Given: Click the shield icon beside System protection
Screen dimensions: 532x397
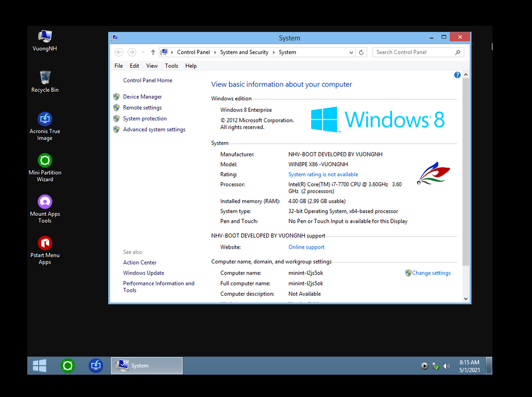Looking at the screenshot, I should 116,119.
